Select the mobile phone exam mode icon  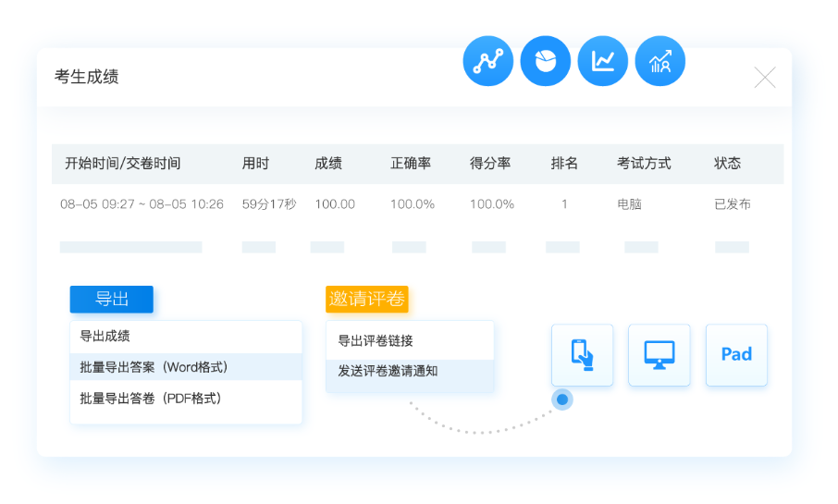click(582, 354)
